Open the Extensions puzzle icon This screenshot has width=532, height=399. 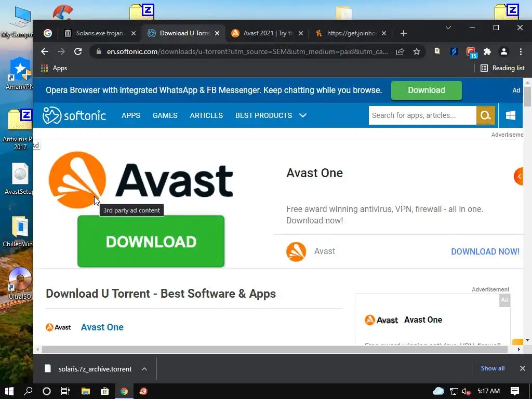pos(487,51)
